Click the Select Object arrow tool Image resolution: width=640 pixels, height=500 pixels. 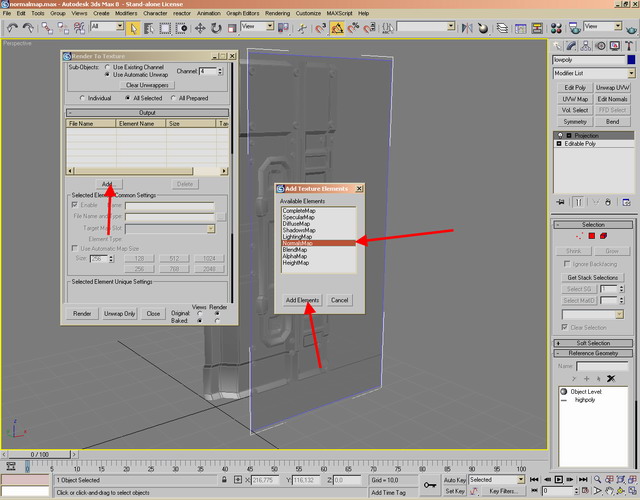click(134, 26)
